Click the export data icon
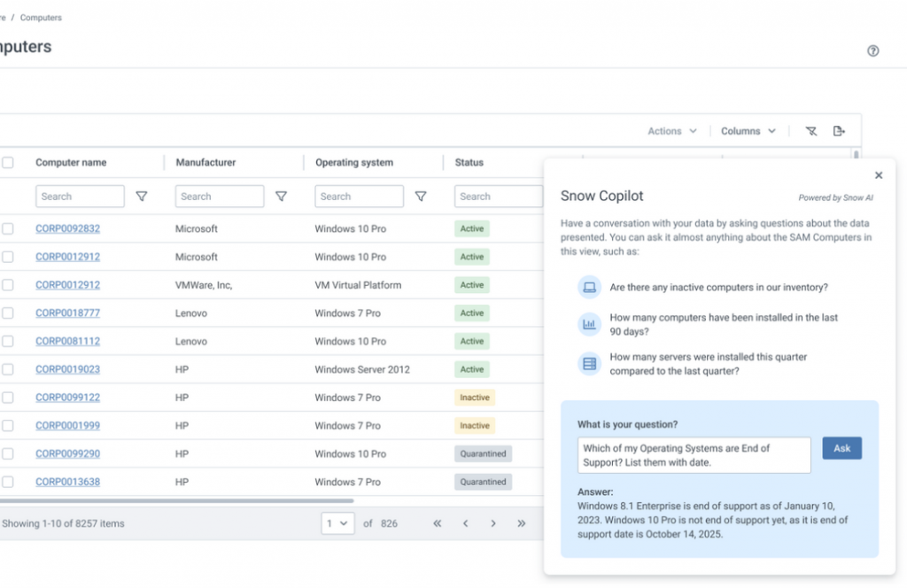Screen dimensions: 907x588 coord(840,130)
